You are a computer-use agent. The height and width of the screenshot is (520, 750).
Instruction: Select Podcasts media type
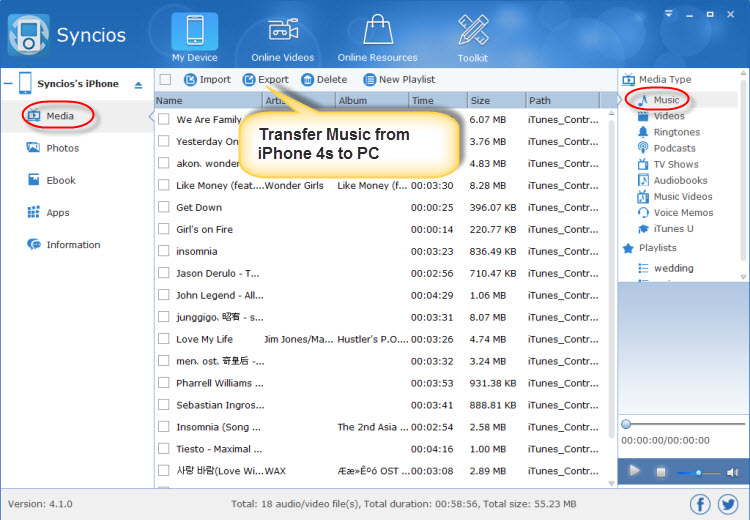[666, 148]
